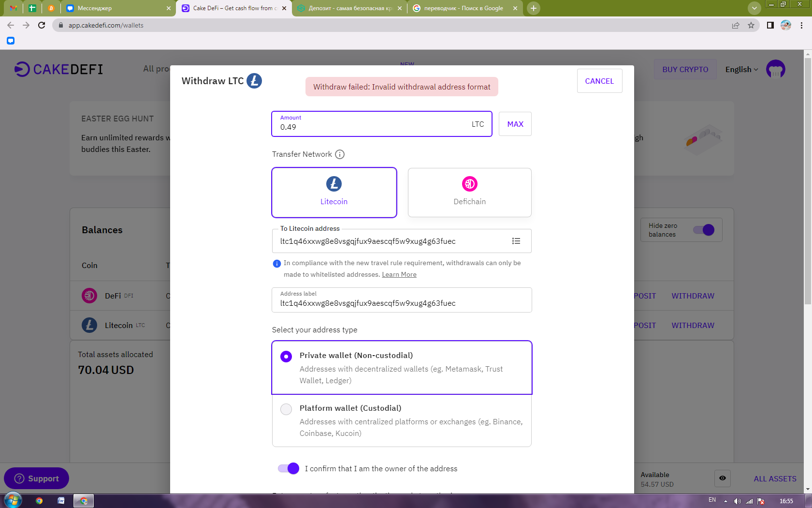Click the BUY CRYPTO button

tap(685, 69)
